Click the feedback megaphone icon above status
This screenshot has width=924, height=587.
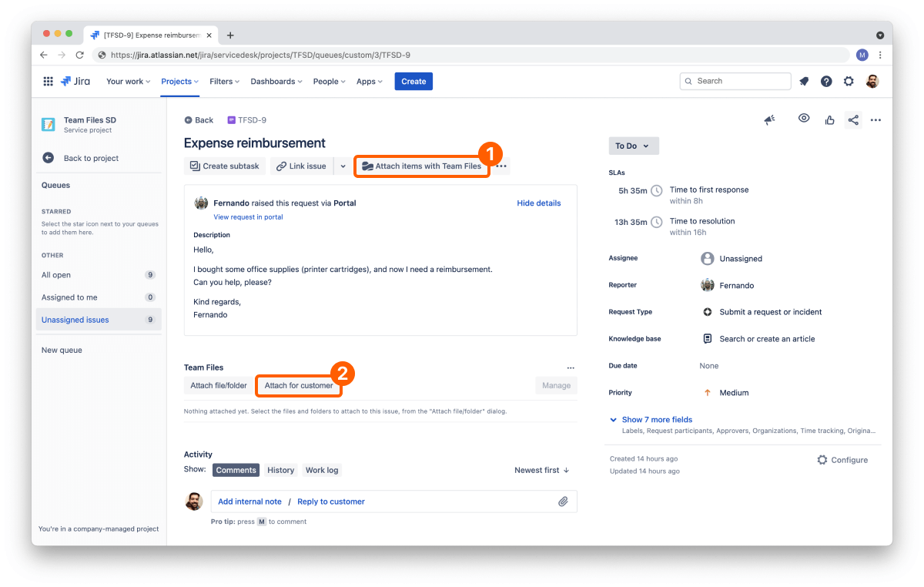coord(769,119)
